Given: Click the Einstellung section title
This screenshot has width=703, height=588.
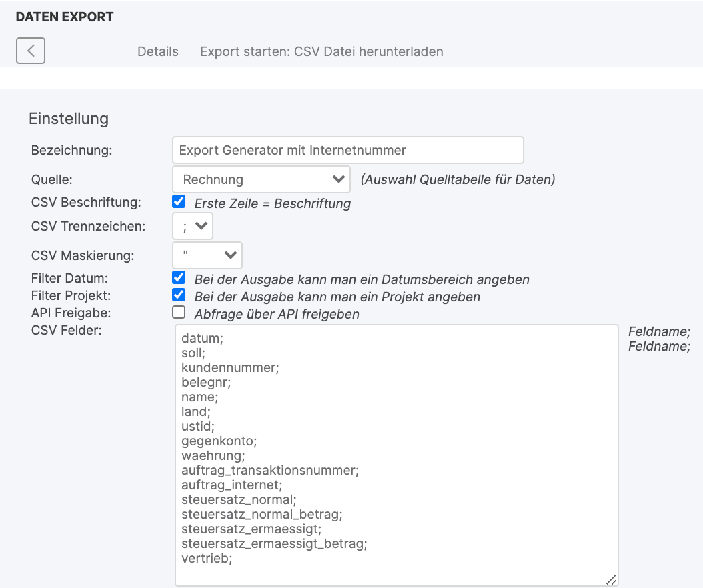Looking at the screenshot, I should (69, 119).
